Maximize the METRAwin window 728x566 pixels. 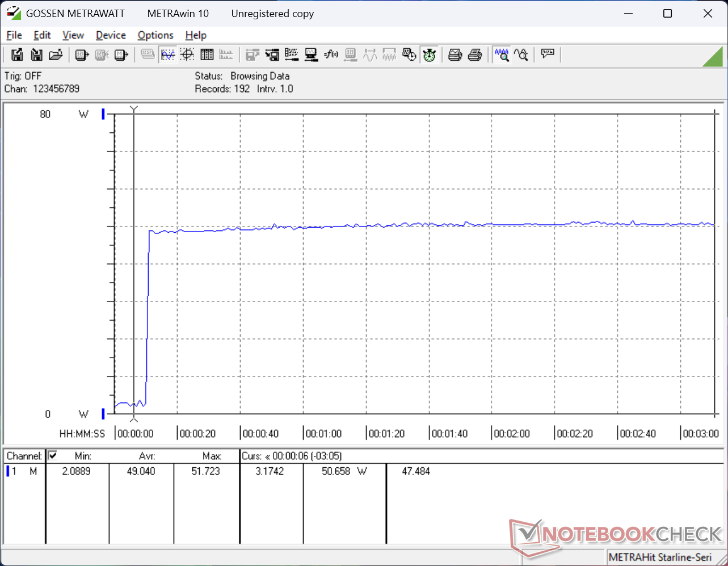click(x=667, y=14)
